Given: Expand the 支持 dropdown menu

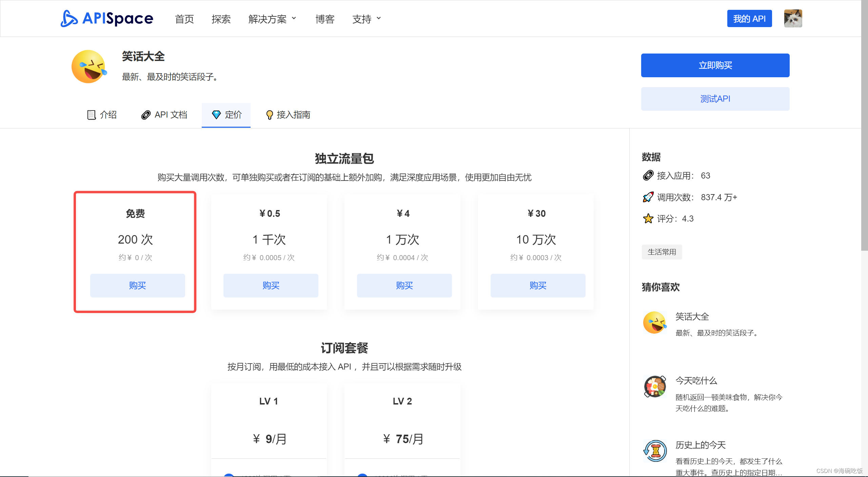Looking at the screenshot, I should tap(367, 19).
